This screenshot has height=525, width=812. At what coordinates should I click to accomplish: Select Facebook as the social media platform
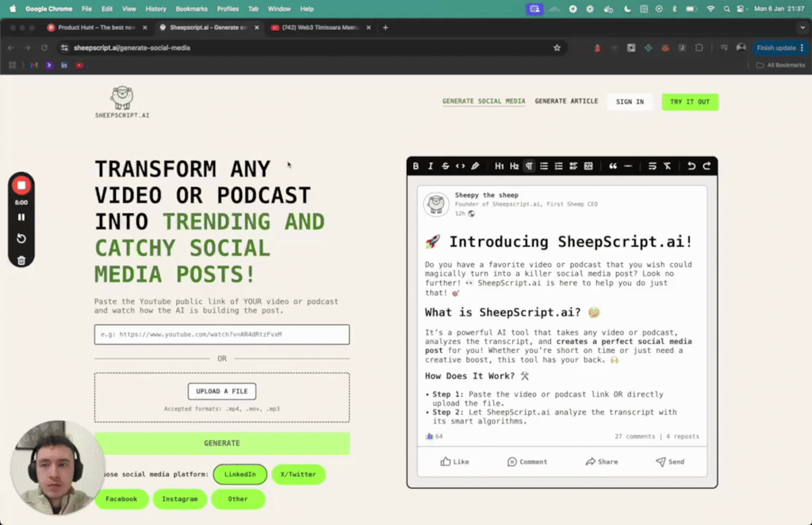pyautogui.click(x=121, y=499)
